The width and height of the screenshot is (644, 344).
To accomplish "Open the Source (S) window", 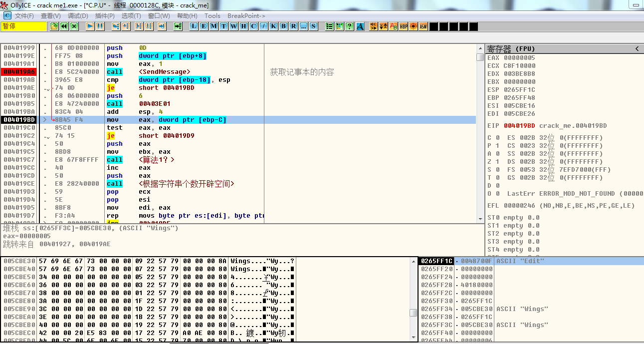I will [x=314, y=26].
